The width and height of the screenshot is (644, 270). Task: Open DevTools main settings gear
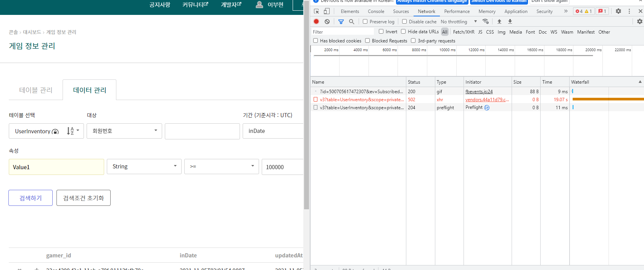pos(618,11)
